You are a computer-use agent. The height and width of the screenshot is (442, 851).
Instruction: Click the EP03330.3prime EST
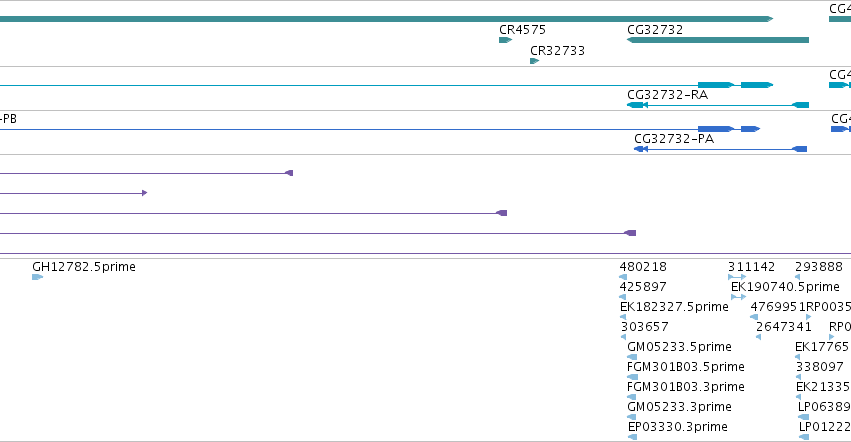677,427
